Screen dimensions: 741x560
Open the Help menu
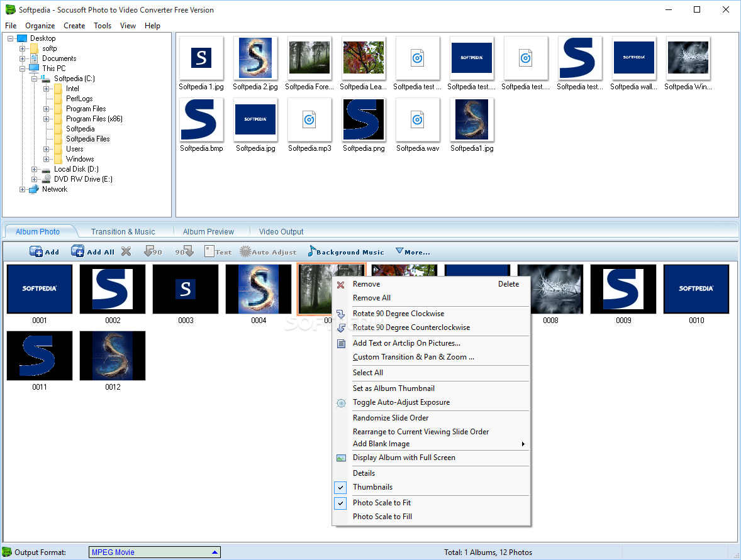point(152,26)
